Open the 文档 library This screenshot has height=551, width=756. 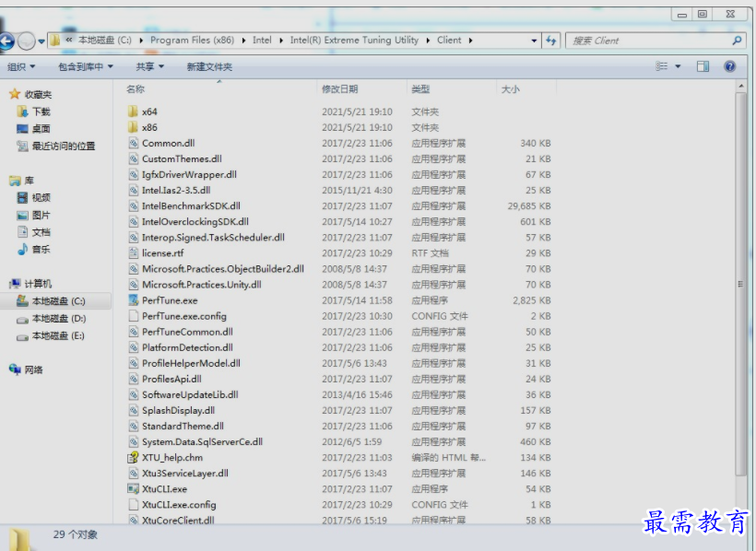click(x=41, y=232)
